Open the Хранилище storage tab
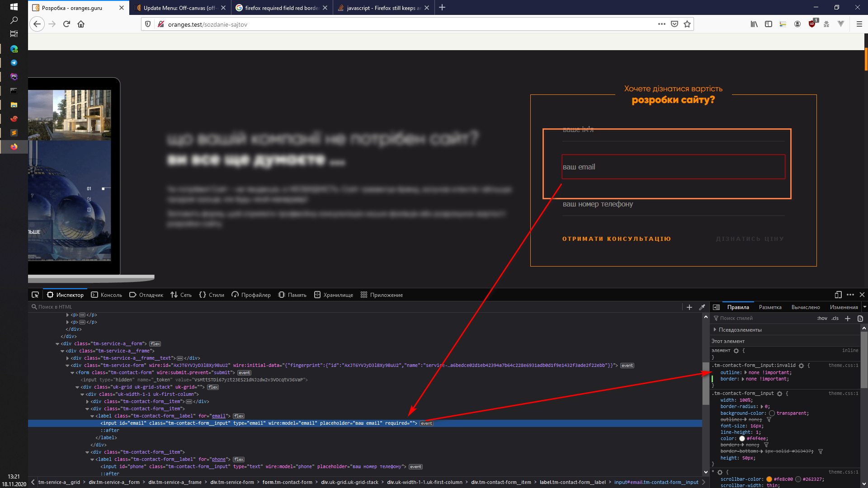The width and height of the screenshot is (868, 488). [x=334, y=295]
